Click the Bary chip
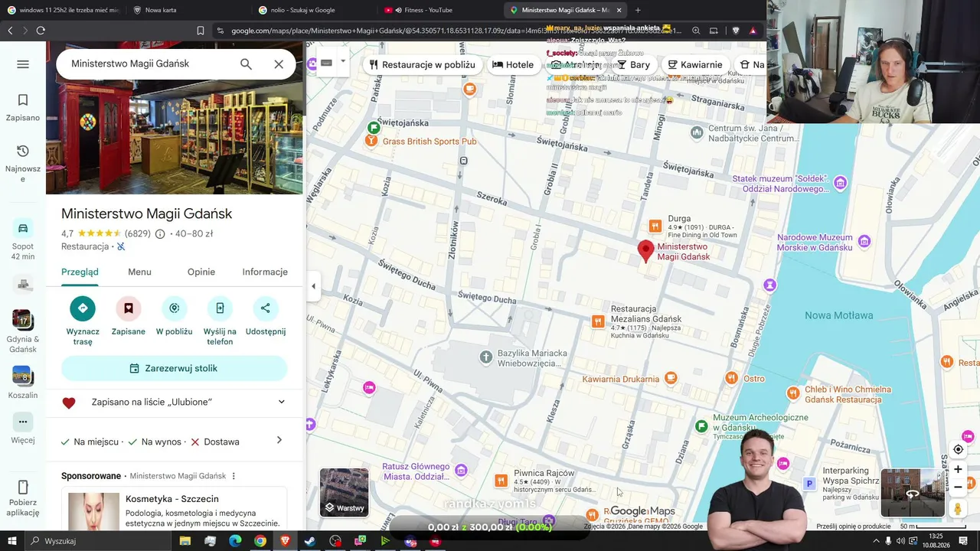The image size is (980, 551). (633, 64)
